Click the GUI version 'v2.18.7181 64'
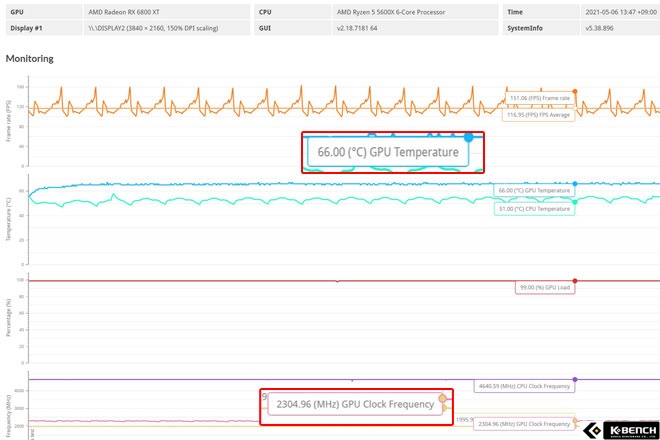This screenshot has width=660, height=440. (x=357, y=28)
